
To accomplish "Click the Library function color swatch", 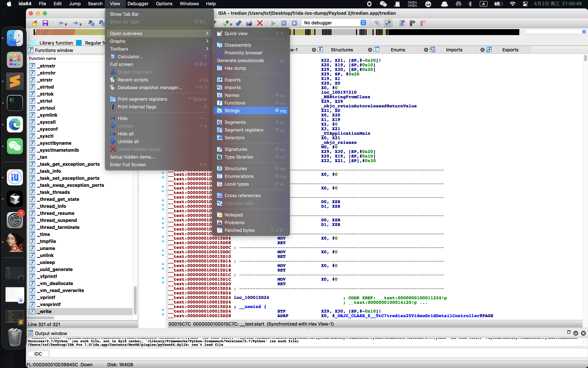I will click(x=33, y=43).
